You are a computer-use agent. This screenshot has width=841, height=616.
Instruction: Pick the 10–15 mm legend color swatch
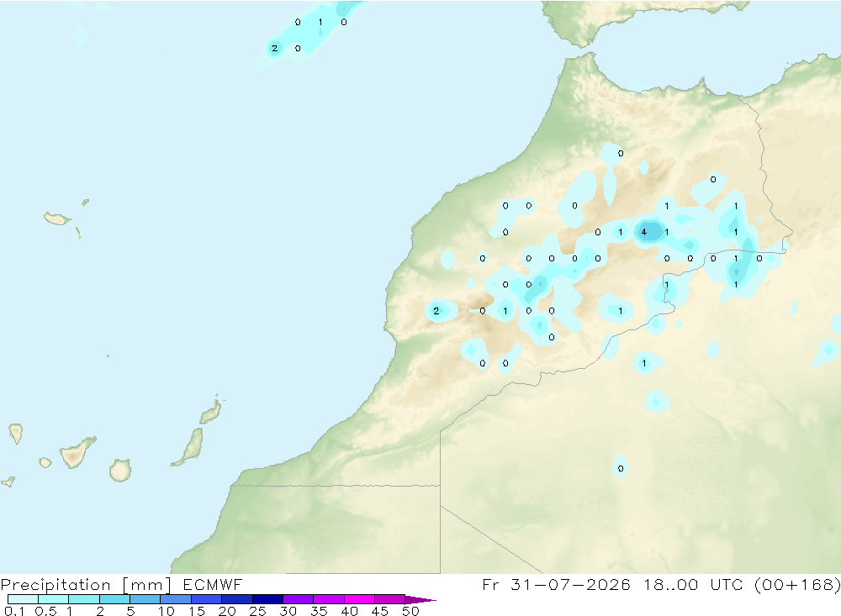click(176, 599)
